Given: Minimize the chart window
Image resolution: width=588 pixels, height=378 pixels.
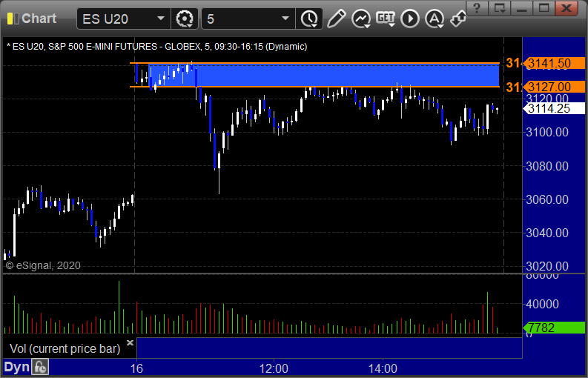Looking at the screenshot, I should (x=521, y=7).
